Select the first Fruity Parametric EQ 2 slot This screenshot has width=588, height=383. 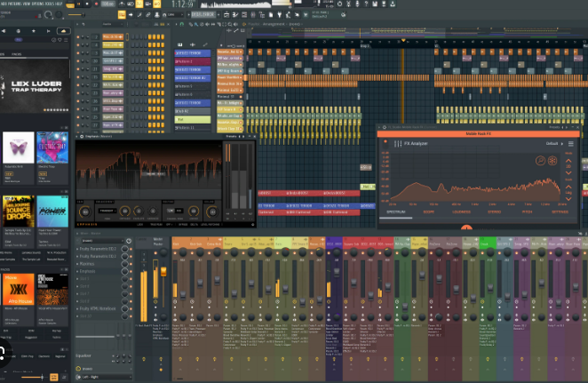coord(98,249)
